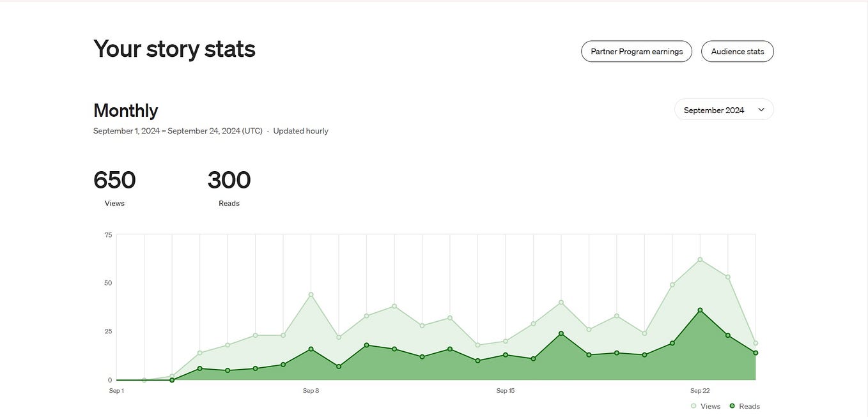Click the Your story stats title
Screen dimensions: 868x417
(174, 49)
